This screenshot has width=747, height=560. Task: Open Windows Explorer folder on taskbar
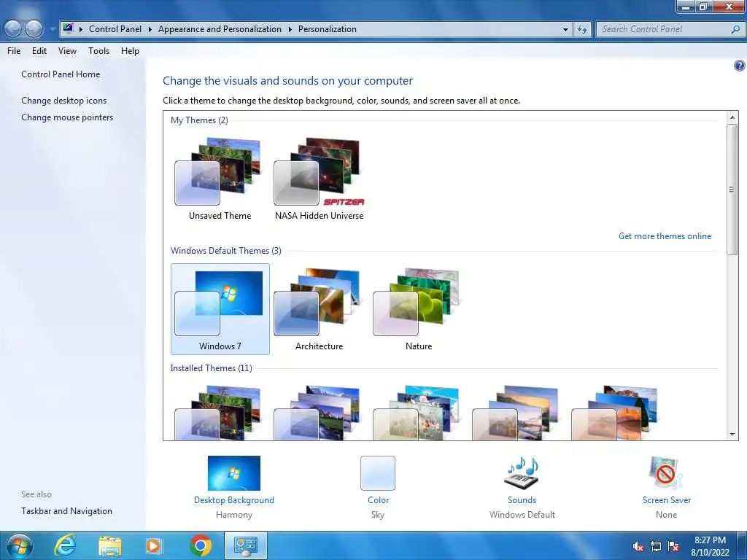(110, 545)
